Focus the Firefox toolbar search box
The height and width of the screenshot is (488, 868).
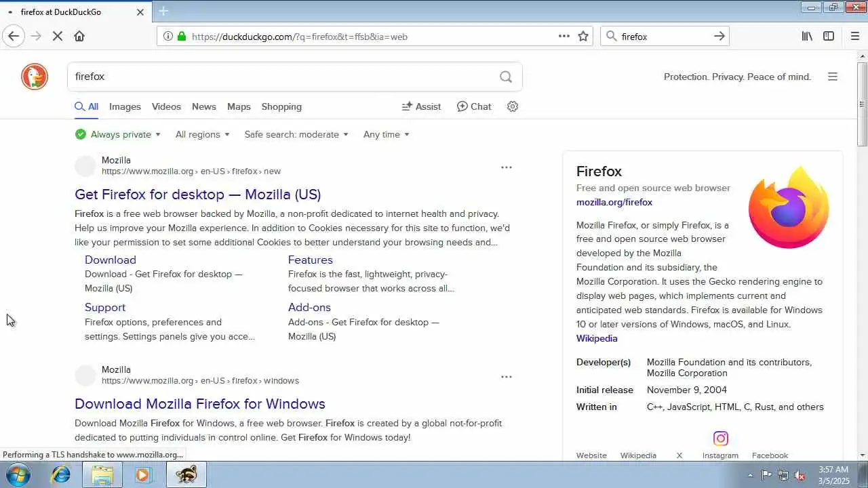click(665, 37)
